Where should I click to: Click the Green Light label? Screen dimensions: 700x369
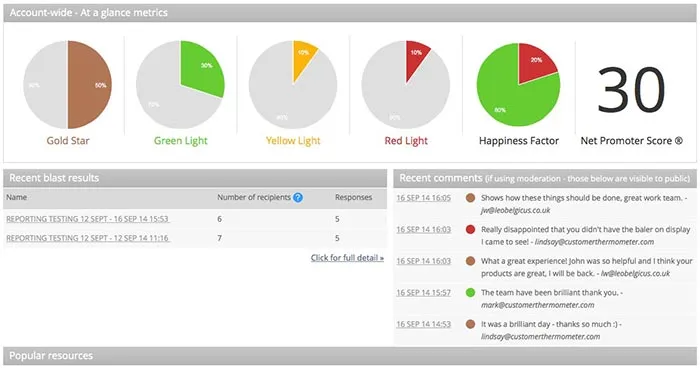point(180,141)
